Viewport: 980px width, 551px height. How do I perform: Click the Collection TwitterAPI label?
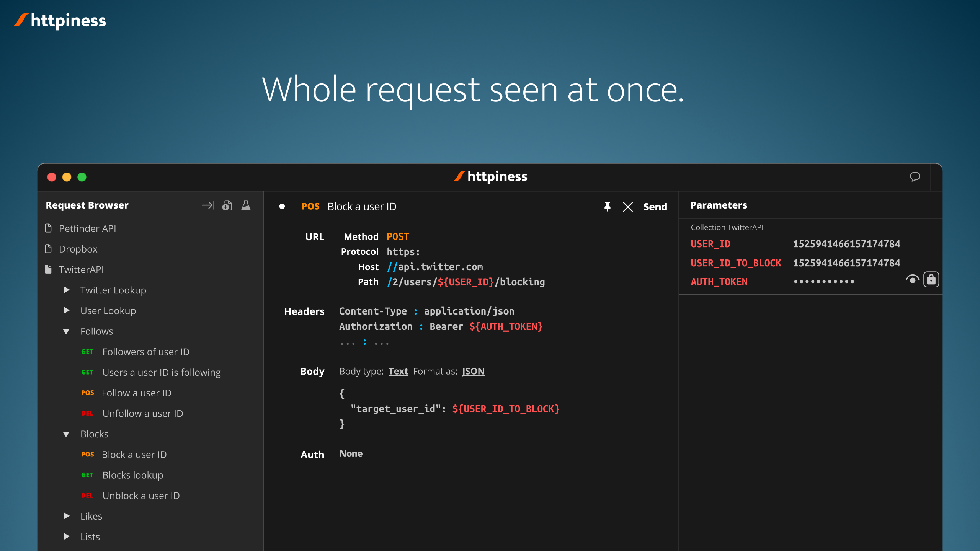click(727, 227)
